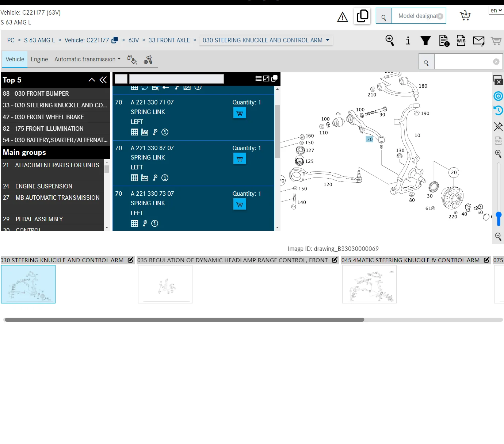Screen dimensions: 504x444
Task: Collapse the left sidebar double chevron
Action: (103, 80)
